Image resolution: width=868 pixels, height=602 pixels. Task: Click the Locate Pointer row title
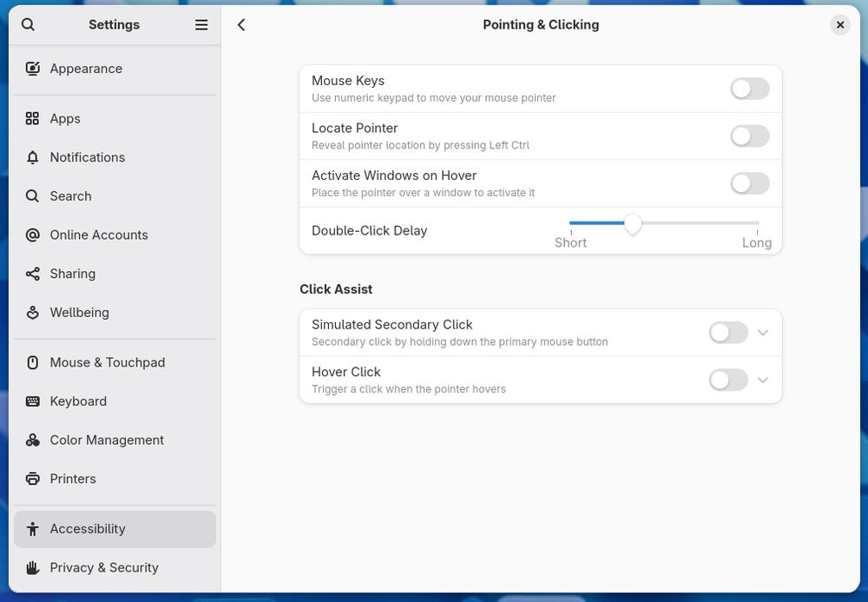(355, 128)
